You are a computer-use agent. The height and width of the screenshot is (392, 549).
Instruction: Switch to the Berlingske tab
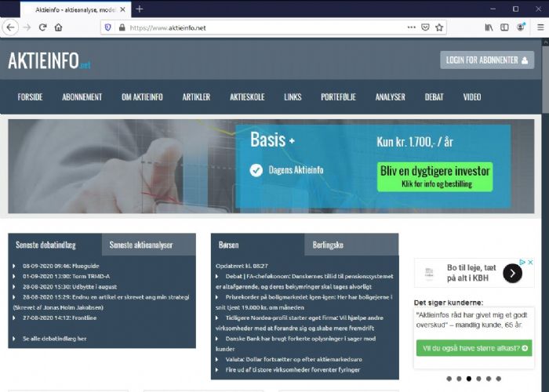(x=351, y=245)
